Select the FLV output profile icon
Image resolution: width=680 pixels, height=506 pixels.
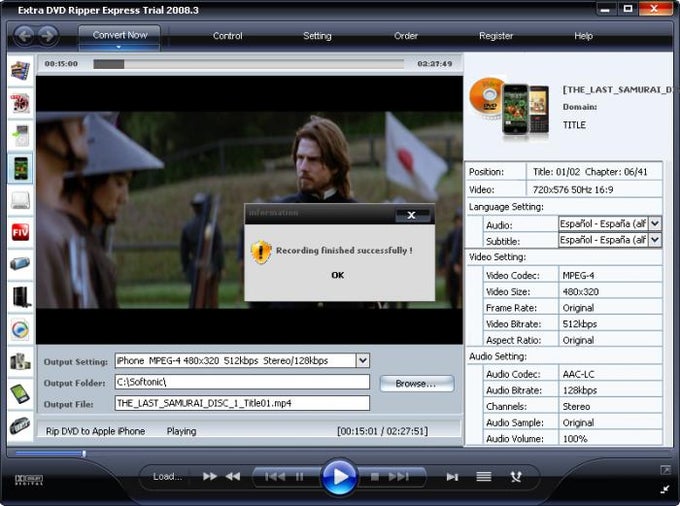pos(20,232)
